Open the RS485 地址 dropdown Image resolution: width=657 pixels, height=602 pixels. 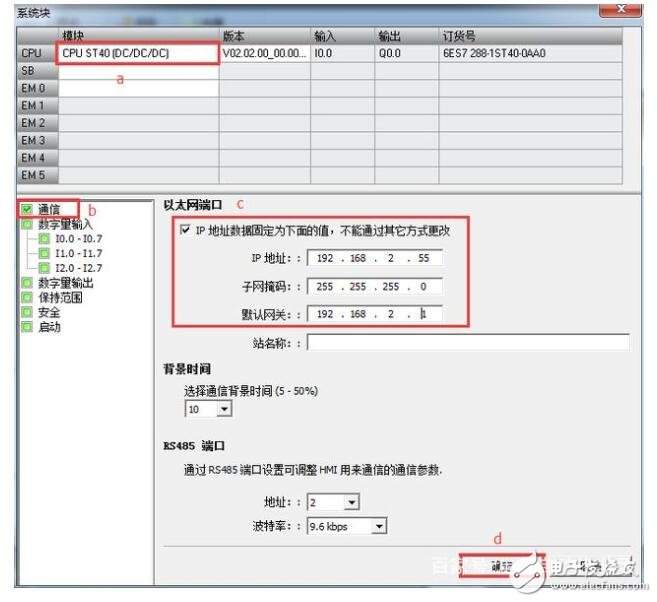(x=352, y=502)
